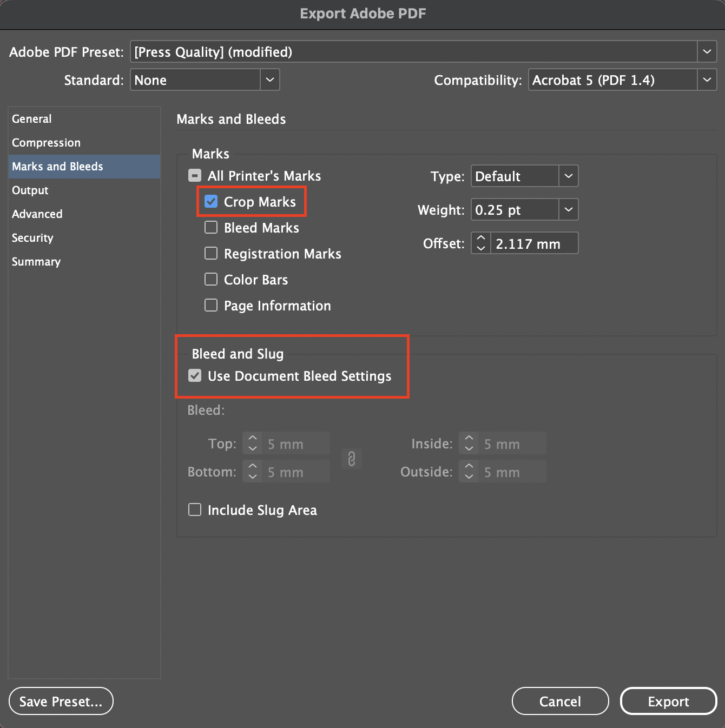Click the Outside bleed stepper
Viewport: 725px width, 728px height.
469,472
